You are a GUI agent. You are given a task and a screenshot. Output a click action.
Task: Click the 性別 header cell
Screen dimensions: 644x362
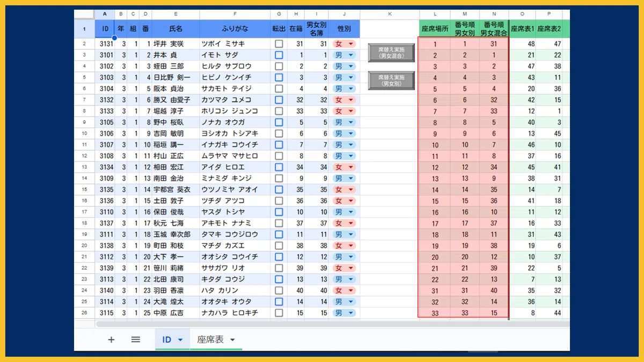point(344,29)
